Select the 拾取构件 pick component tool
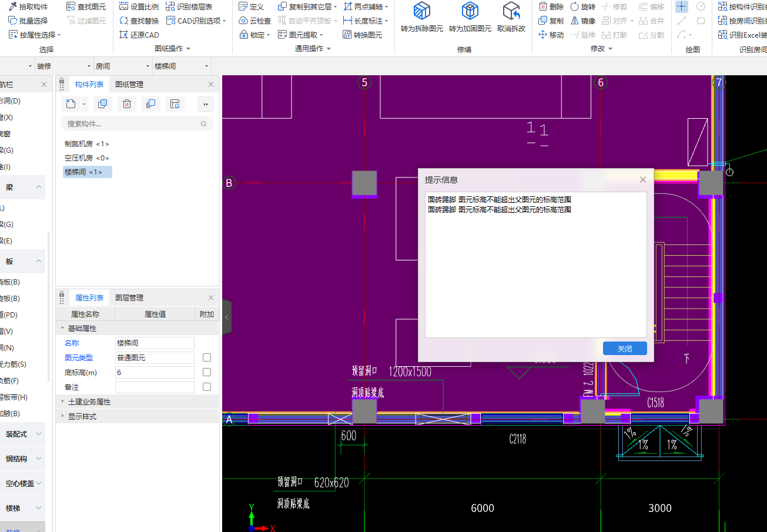 pos(28,6)
